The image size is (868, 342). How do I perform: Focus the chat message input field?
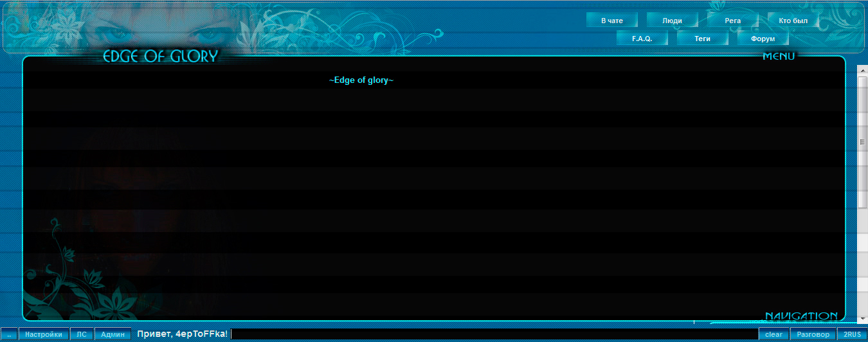click(x=494, y=334)
